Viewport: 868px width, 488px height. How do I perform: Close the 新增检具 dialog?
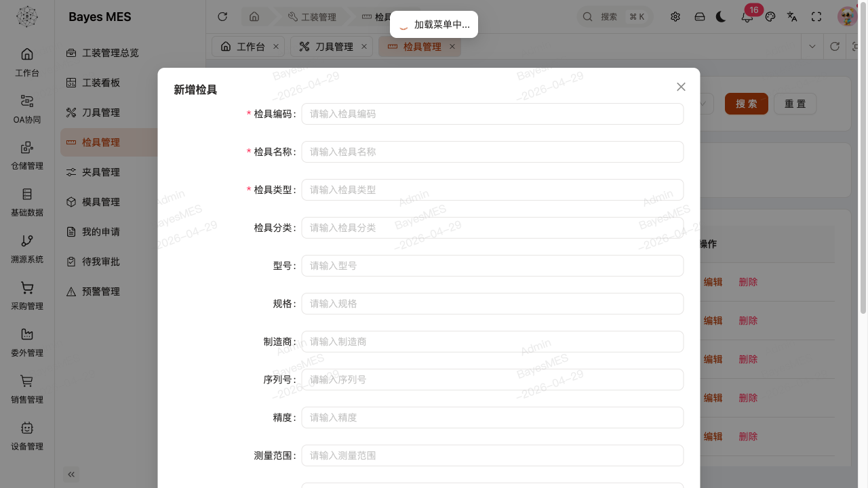click(x=681, y=87)
